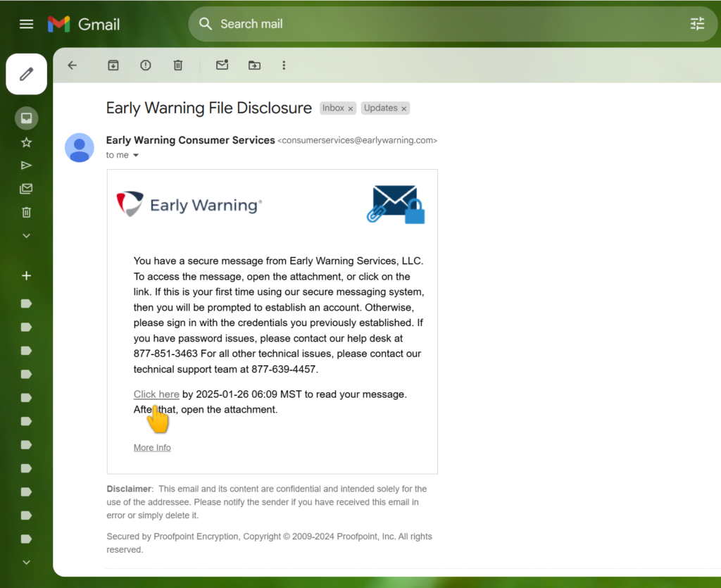
Task: Mark the email as unread
Action: [x=222, y=65]
